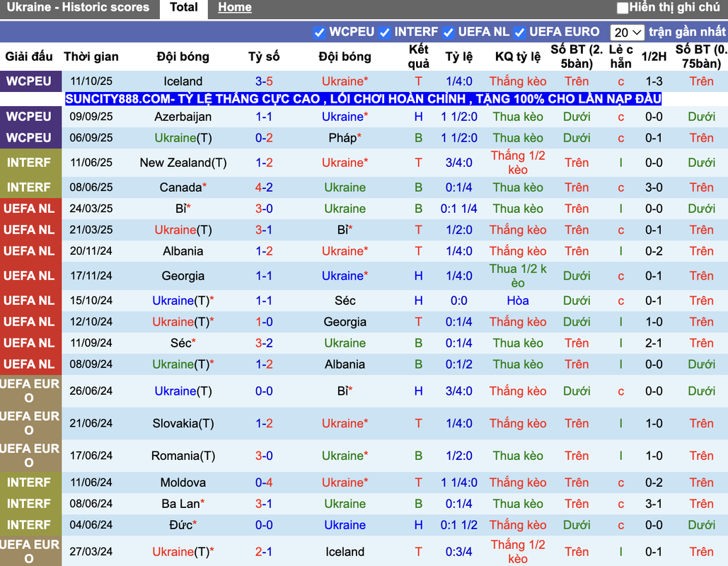Click odds 0:1 1/2 in Đức row
The height and width of the screenshot is (566, 728).
458,525
